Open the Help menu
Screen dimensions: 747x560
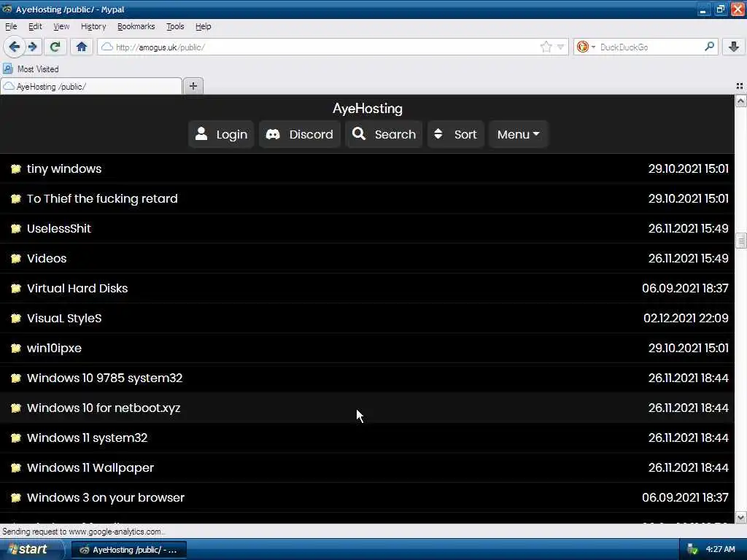click(204, 26)
